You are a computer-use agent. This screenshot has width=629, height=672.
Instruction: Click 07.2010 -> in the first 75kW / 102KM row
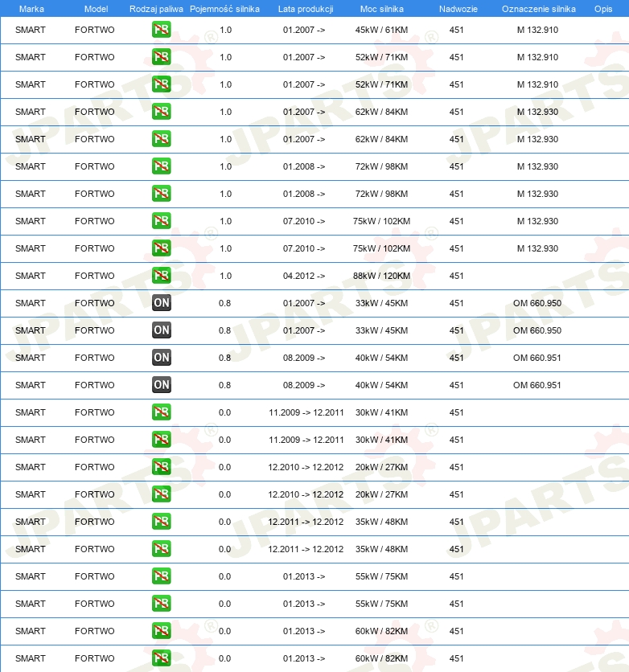304,221
